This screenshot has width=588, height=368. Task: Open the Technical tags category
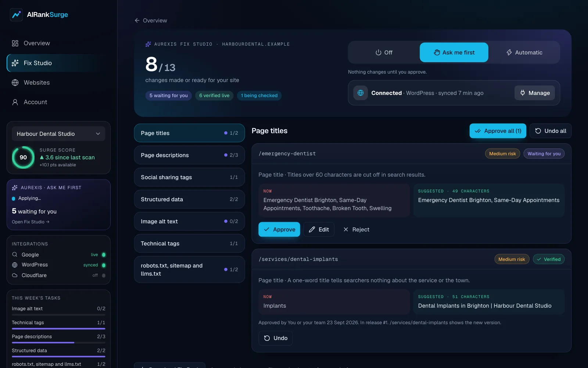pos(189,244)
